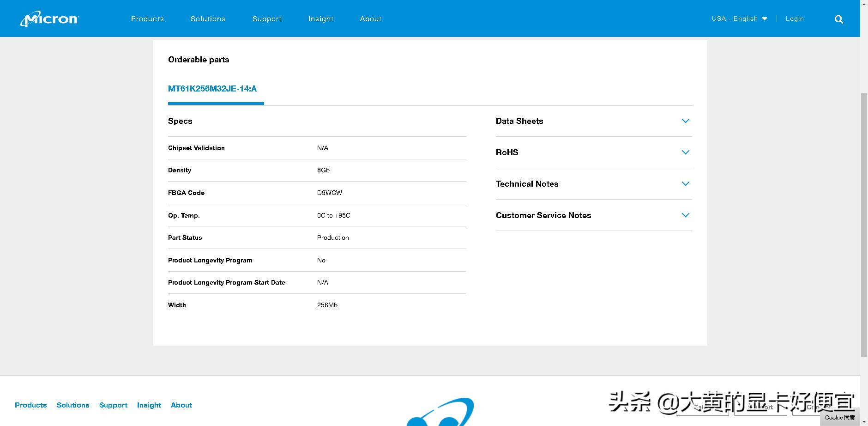Click the FBGA Code value D9WCW
The width and height of the screenshot is (868, 426).
[x=330, y=193]
